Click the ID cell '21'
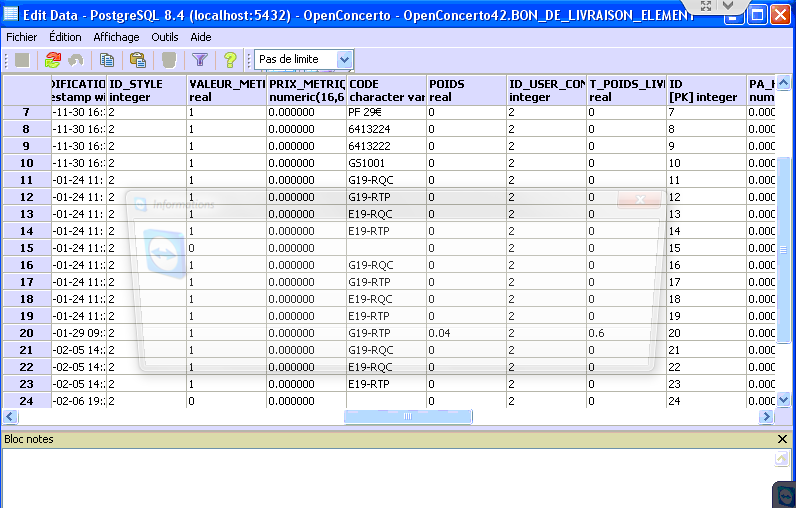This screenshot has width=798, height=509. click(x=706, y=350)
